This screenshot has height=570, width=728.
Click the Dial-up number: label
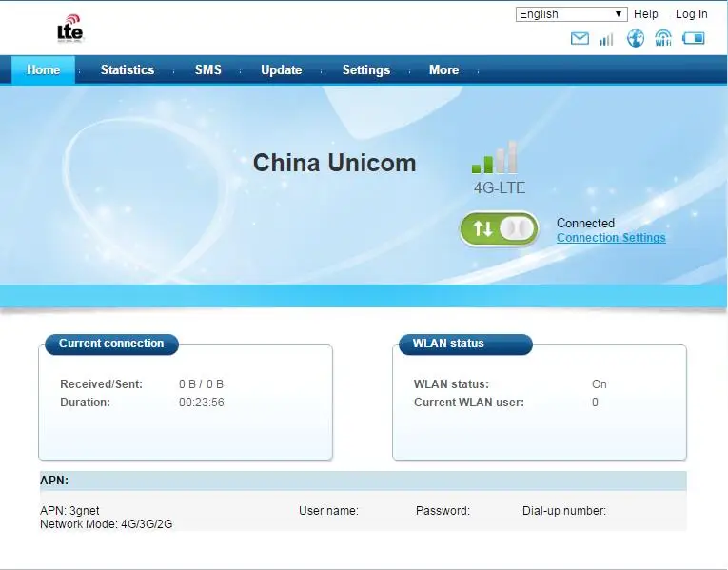click(x=564, y=511)
